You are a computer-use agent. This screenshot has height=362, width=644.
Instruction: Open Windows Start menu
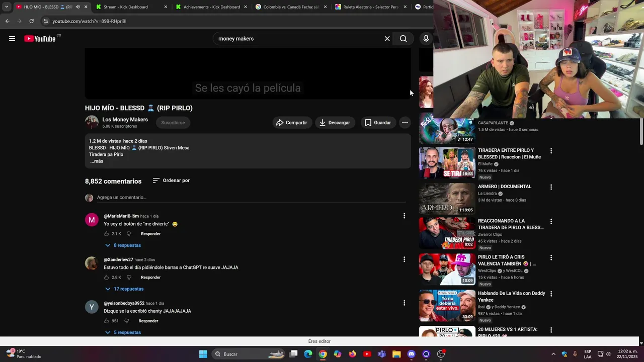[203, 354]
